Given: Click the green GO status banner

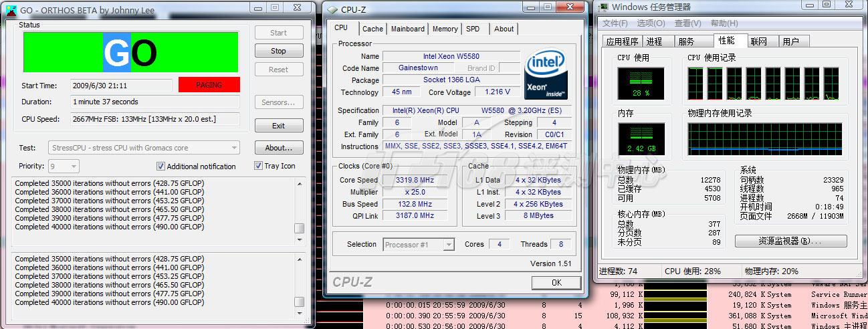Looking at the screenshot, I should pyautogui.click(x=130, y=52).
